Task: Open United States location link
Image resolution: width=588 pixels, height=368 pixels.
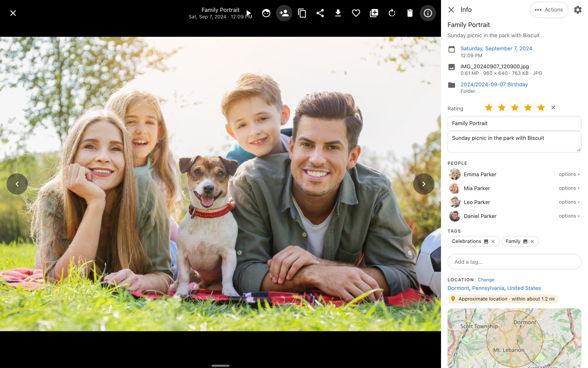Action: click(x=524, y=288)
